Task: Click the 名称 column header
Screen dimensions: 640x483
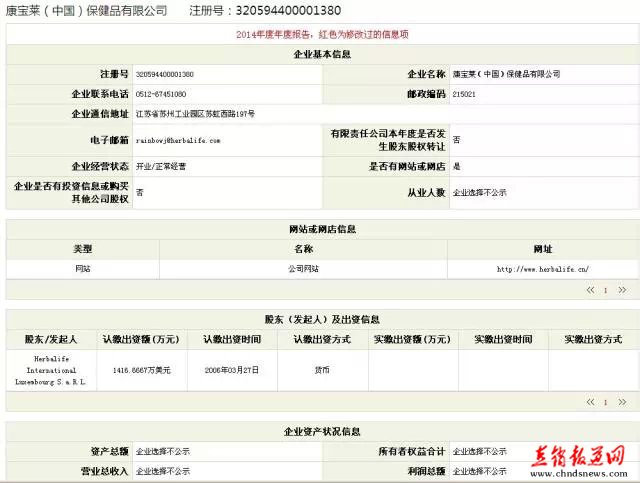Action: coord(303,249)
